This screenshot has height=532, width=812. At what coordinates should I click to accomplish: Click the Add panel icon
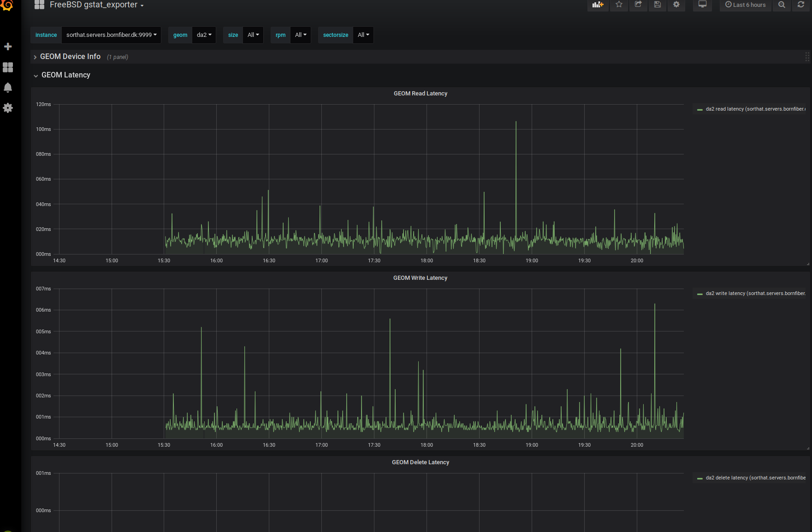[x=598, y=5]
